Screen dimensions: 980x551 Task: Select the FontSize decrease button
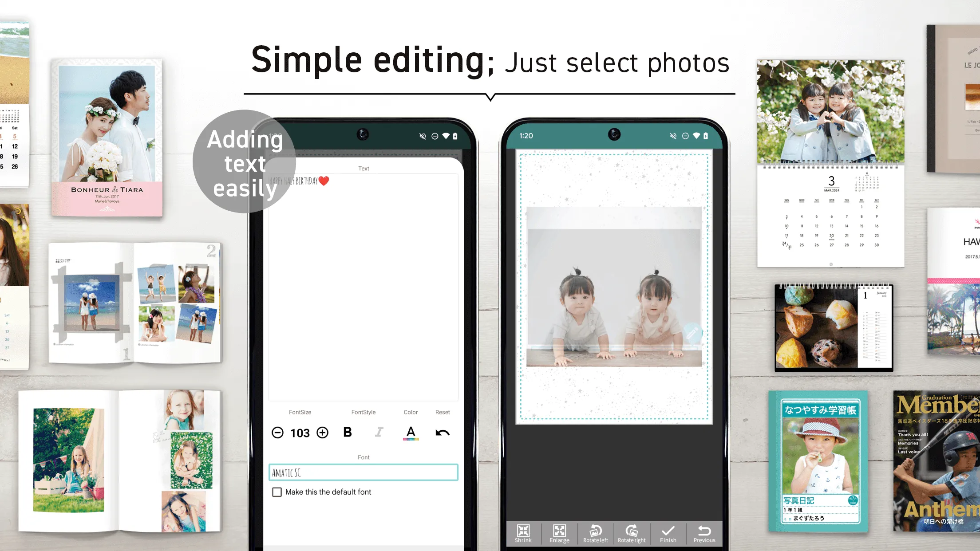click(x=278, y=433)
